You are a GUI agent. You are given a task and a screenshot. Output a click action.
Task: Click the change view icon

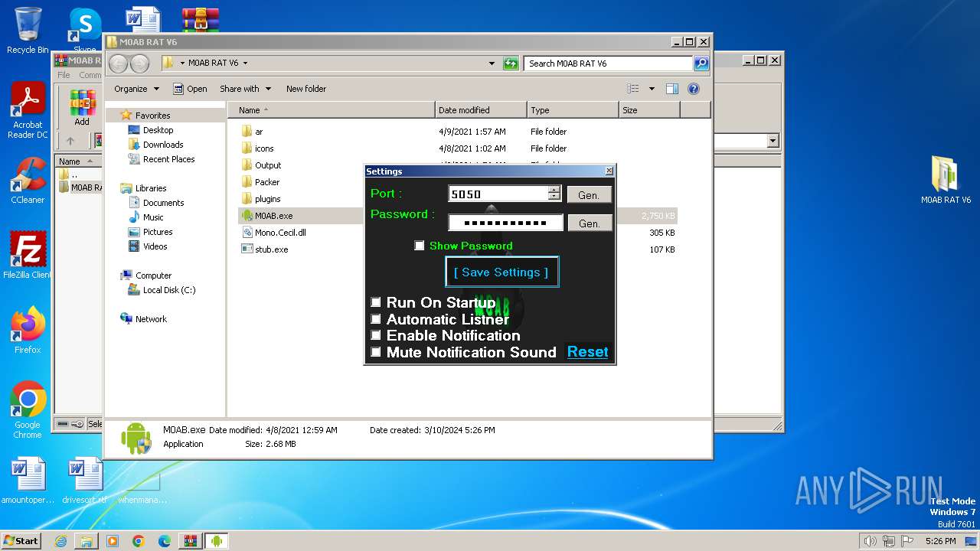[633, 89]
